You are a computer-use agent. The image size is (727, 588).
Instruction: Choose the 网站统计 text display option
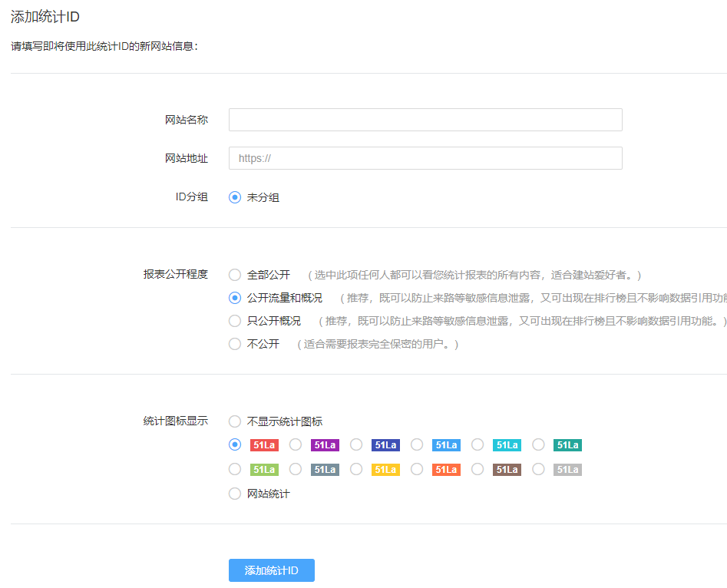pyautogui.click(x=235, y=494)
